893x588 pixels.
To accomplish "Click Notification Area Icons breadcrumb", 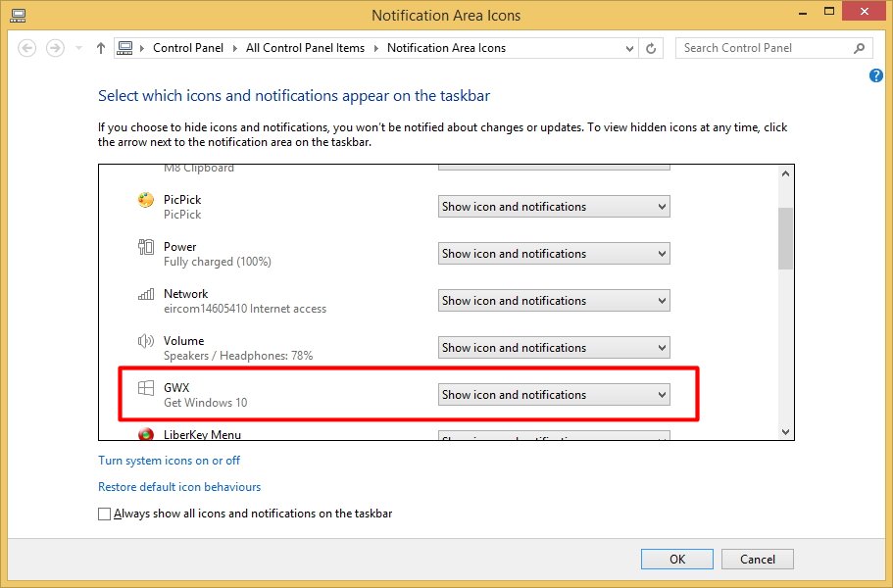I will pos(447,48).
